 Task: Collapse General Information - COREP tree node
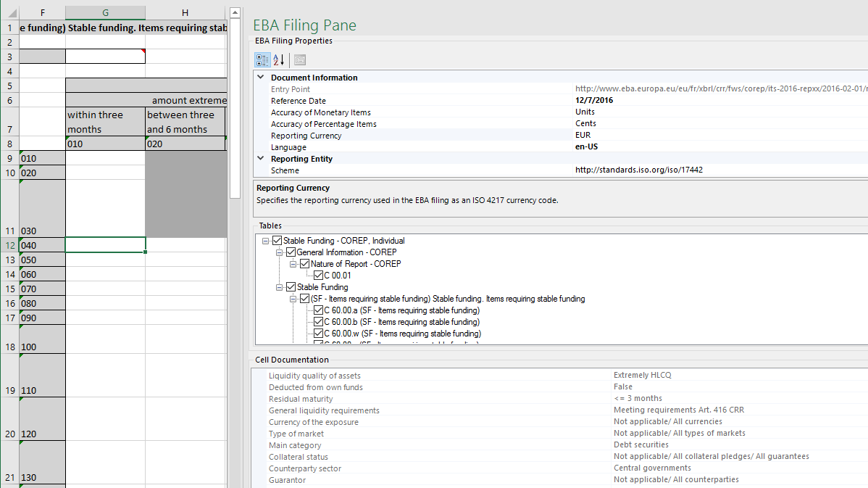[x=280, y=252]
